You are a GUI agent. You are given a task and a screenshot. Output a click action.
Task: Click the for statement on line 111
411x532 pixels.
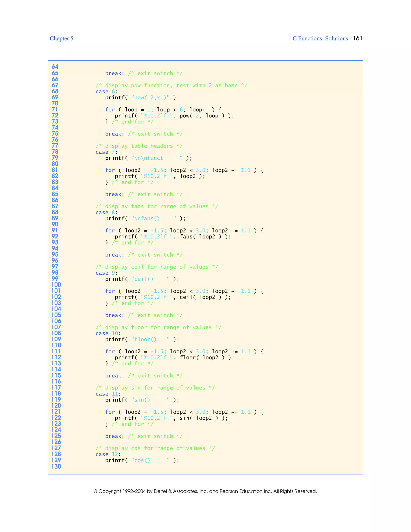click(184, 351)
